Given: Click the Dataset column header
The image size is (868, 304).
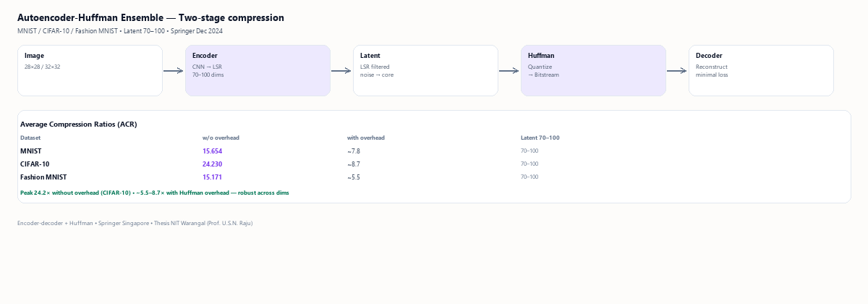Looking at the screenshot, I should pyautogui.click(x=30, y=138).
